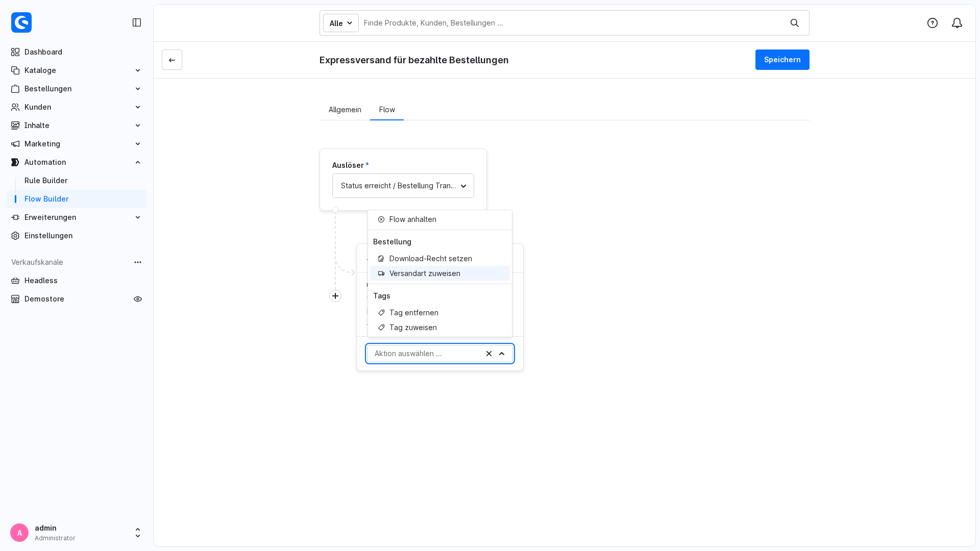980x551 pixels.
Task: Open Flow Builder in sidebar
Action: (x=77, y=199)
